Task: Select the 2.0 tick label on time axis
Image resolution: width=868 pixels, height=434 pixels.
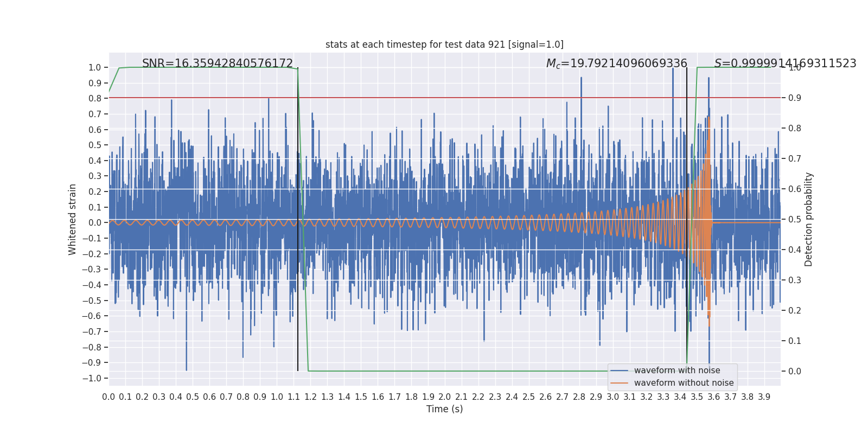Action: pyautogui.click(x=445, y=397)
